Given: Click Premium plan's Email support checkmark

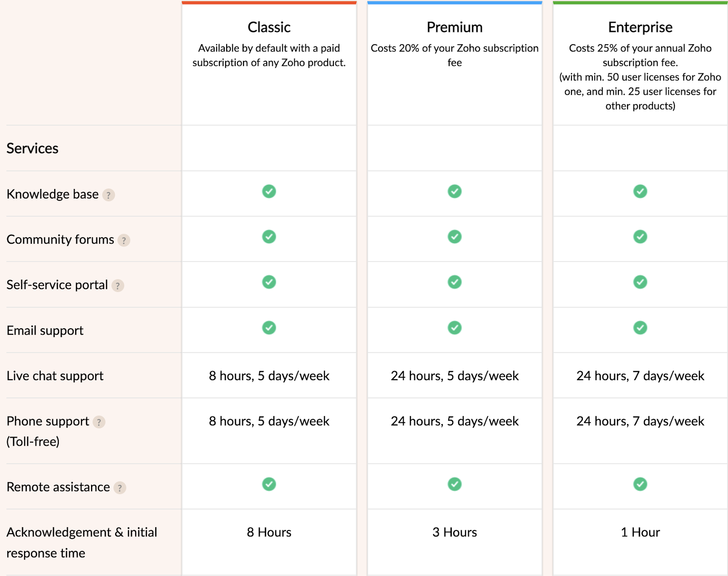Looking at the screenshot, I should (x=455, y=327).
